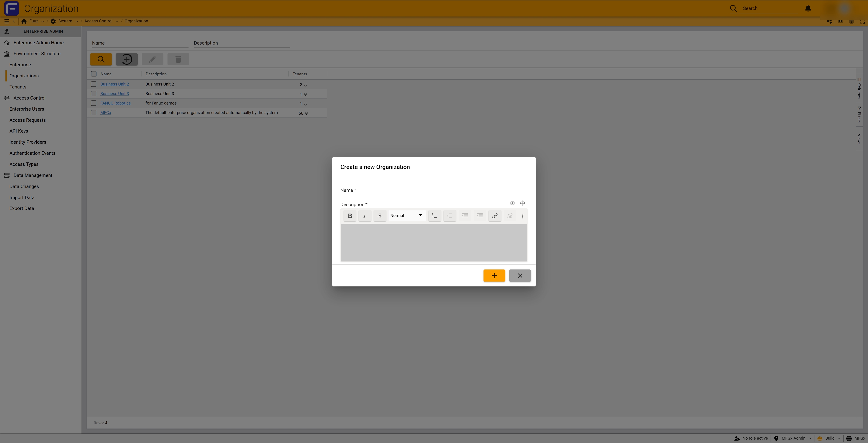Click the second (right) indent icon
Screen dimensions: 868x443
coord(480,216)
